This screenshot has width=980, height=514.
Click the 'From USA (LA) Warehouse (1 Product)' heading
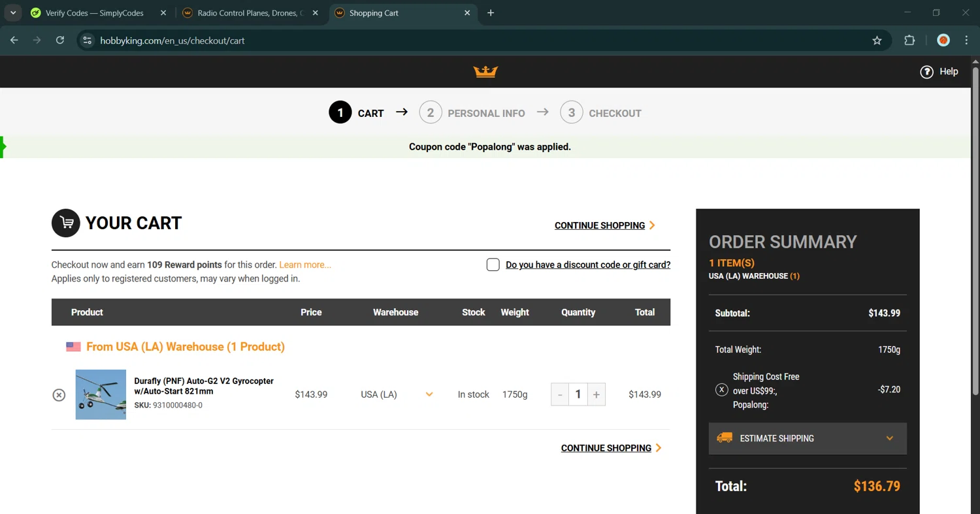(186, 347)
